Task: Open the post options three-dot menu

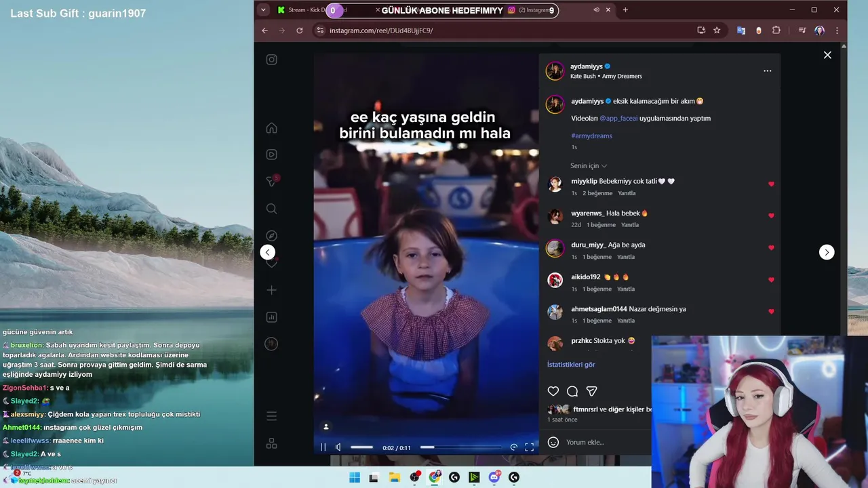Action: tap(767, 70)
